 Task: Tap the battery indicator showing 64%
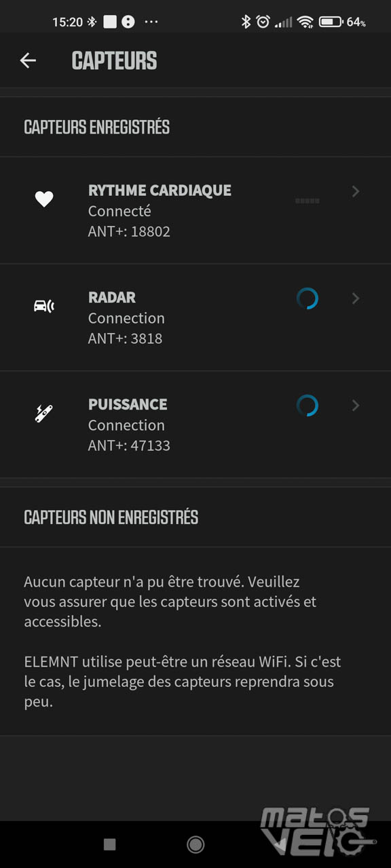pos(342,22)
